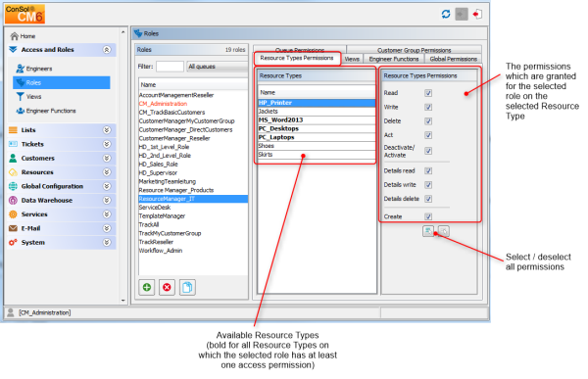The height and width of the screenshot is (379, 588).
Task: Toggle the Details read checkbox
Action: click(428, 171)
